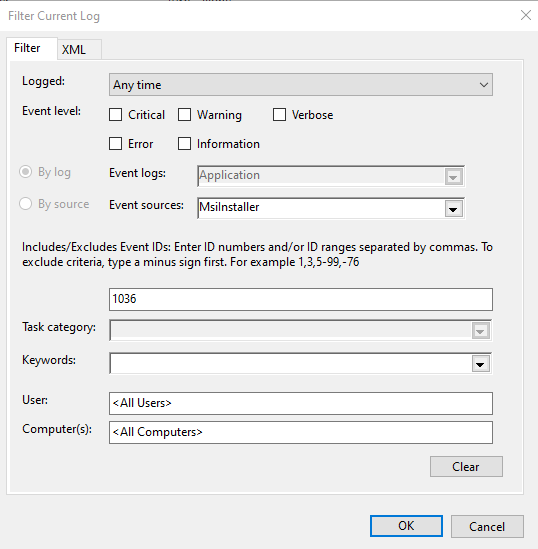Click the Clear button
This screenshot has width=538, height=549.
pyautogui.click(x=466, y=466)
